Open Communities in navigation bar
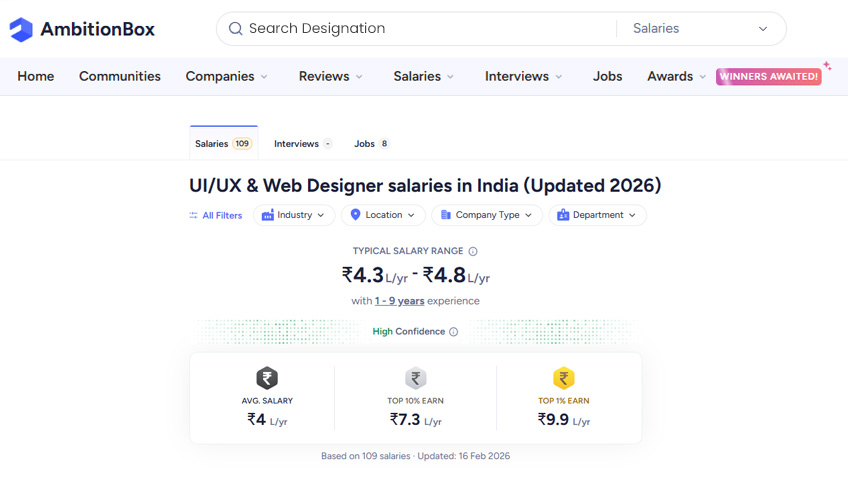 click(120, 76)
